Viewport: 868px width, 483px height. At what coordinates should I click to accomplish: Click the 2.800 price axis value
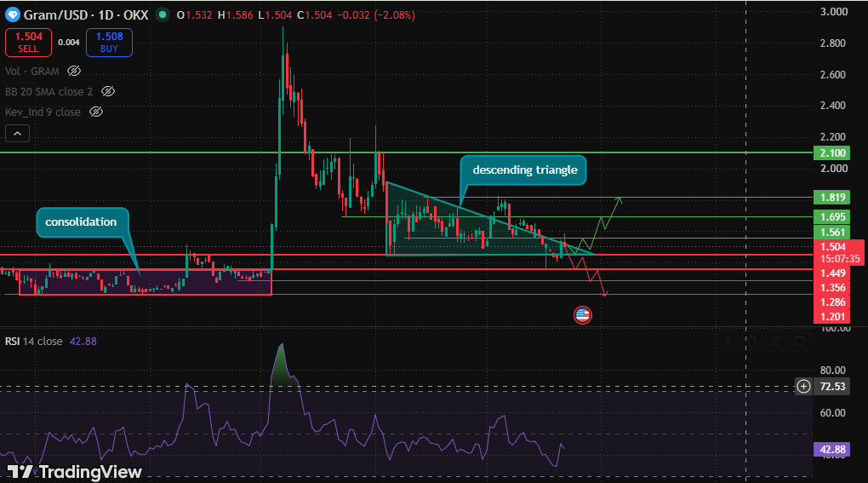(832, 43)
